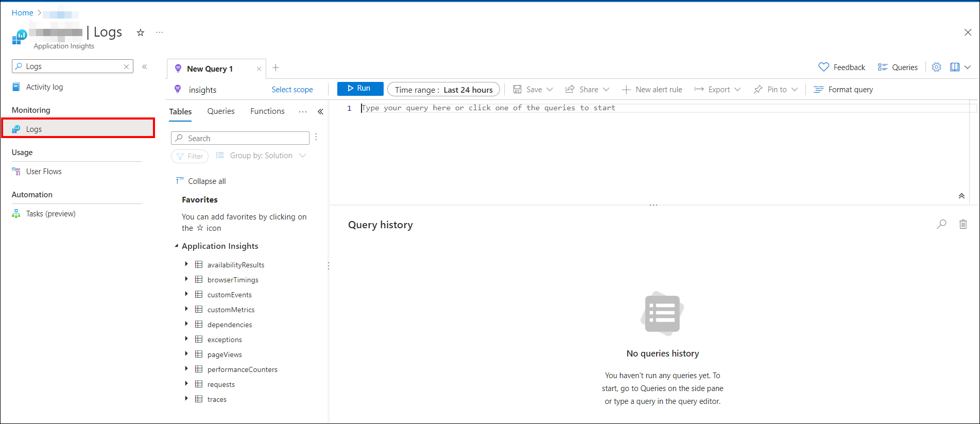Expand exceptions table
The image size is (980, 424).
(x=186, y=339)
